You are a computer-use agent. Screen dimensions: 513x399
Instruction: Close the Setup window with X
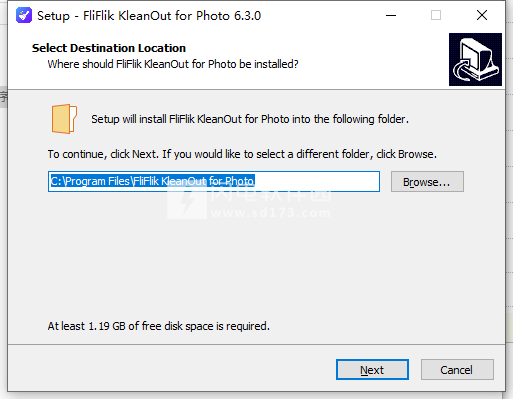click(x=482, y=15)
